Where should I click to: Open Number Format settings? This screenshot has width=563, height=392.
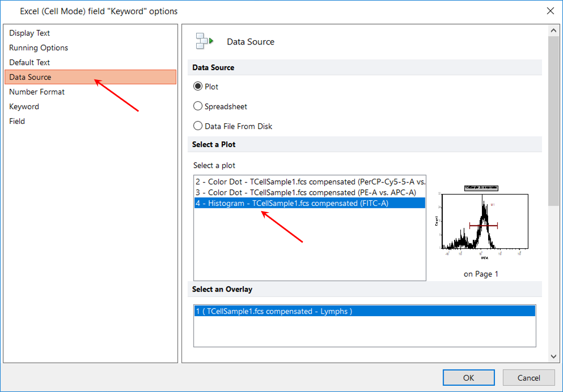tap(91, 92)
